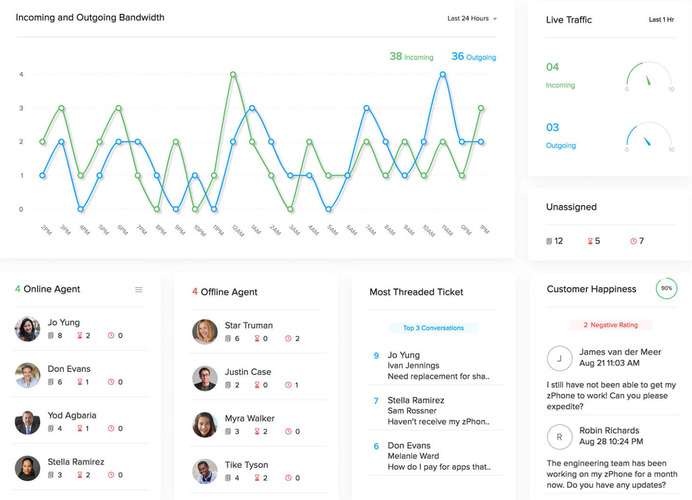This screenshot has width=692, height=500.
Task: Click Jo Yung's clock icon showing 0
Action: (111, 335)
